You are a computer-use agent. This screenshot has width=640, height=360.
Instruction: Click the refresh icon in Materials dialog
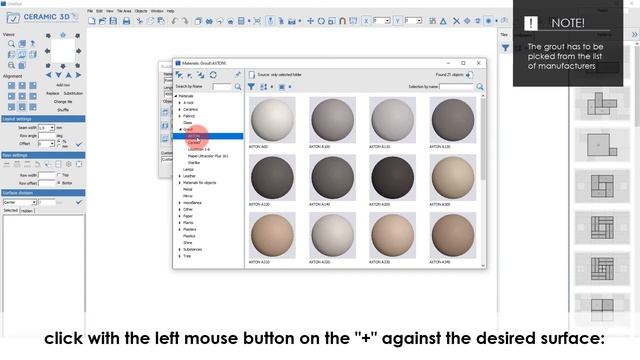pyautogui.click(x=213, y=75)
